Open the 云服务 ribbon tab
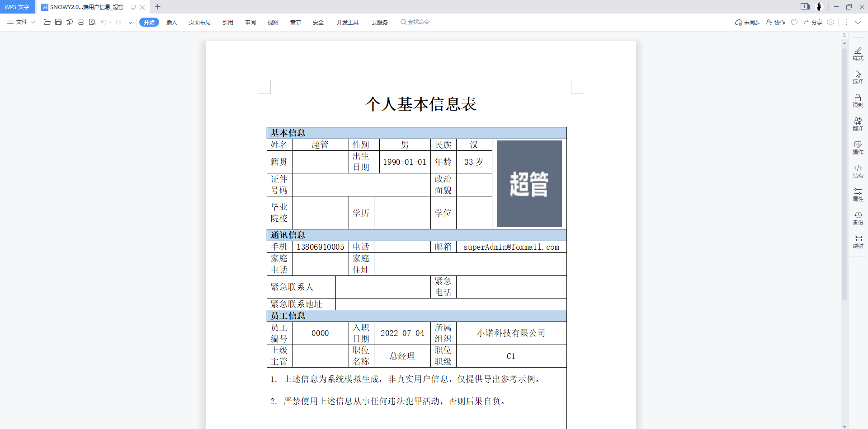This screenshot has width=868, height=429. tap(380, 22)
